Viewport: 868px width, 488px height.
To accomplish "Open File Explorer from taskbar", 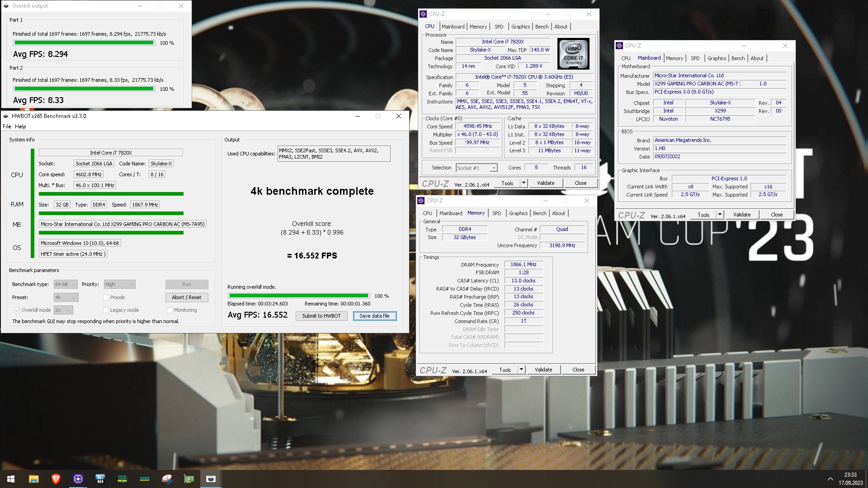I will (x=33, y=479).
